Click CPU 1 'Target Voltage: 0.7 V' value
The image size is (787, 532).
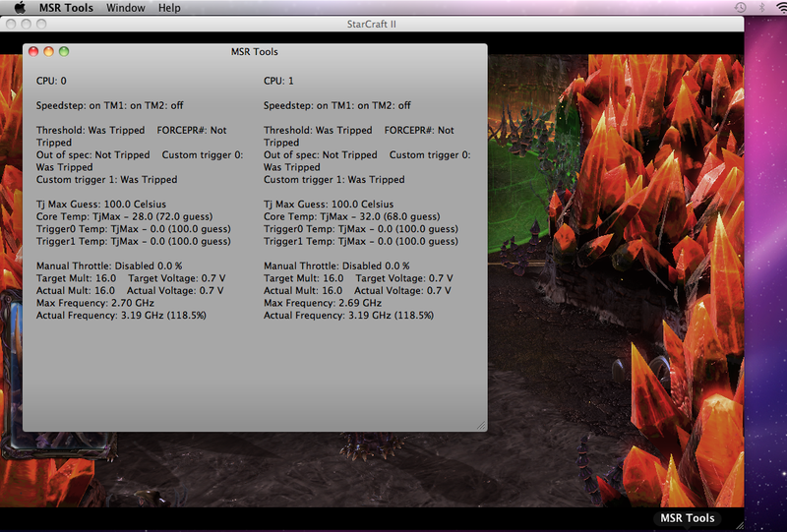click(x=404, y=278)
